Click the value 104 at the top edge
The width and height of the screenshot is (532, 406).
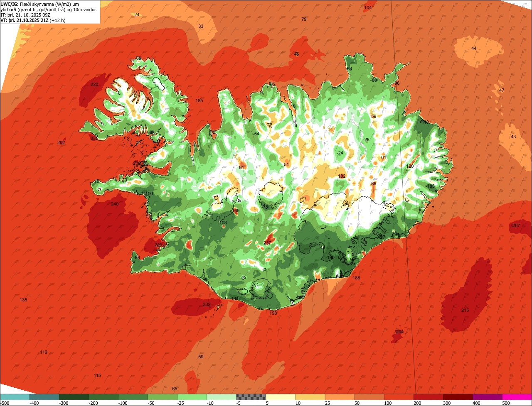pos(368,7)
